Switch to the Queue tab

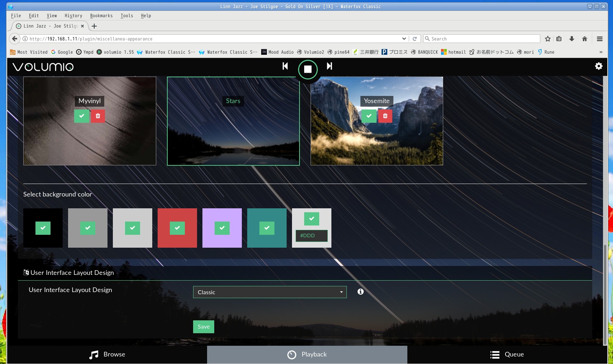[x=507, y=354]
